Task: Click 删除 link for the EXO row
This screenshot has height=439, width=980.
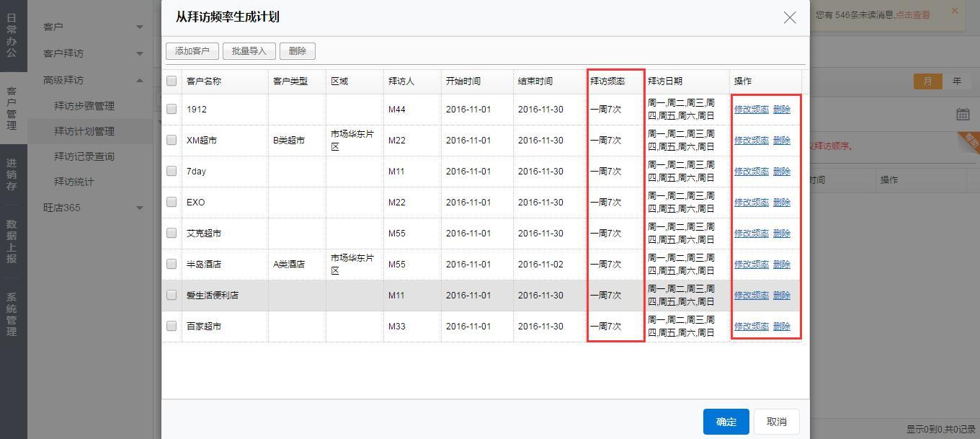Action: tap(781, 203)
